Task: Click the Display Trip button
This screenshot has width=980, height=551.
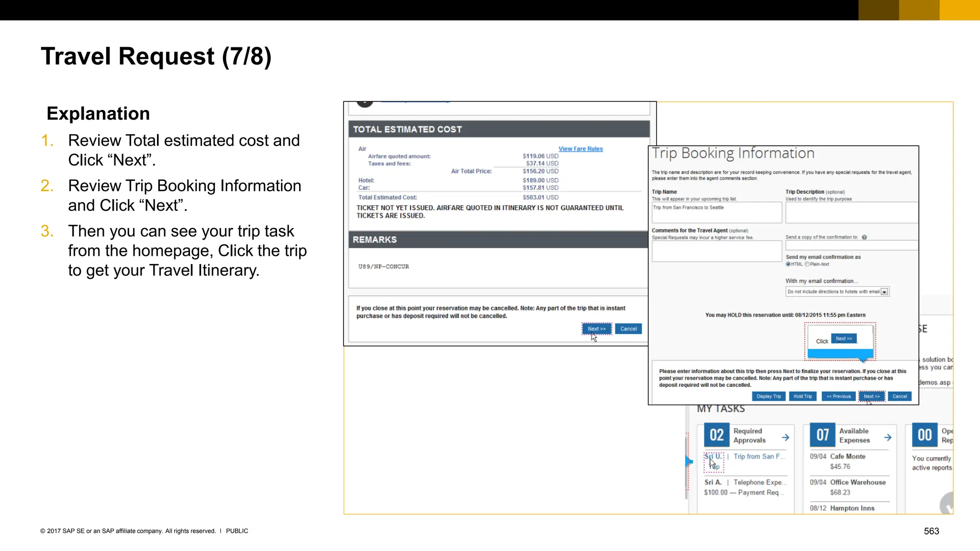Action: coord(768,396)
